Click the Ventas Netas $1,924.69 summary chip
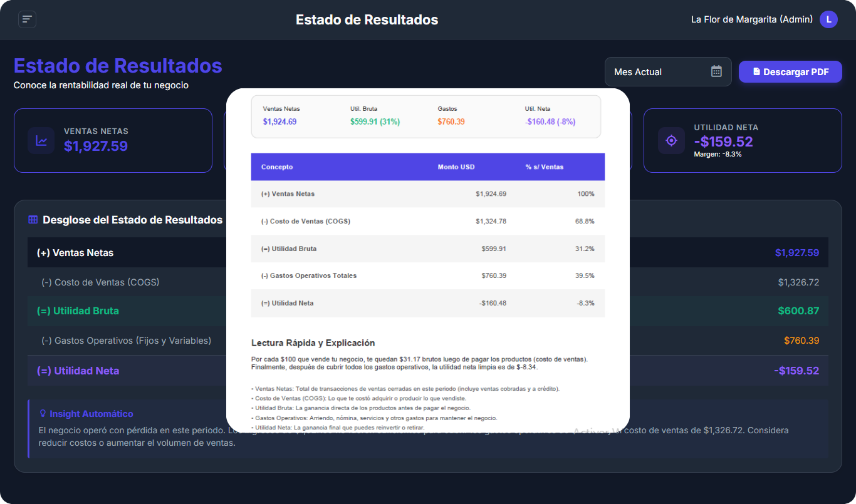The width and height of the screenshot is (856, 504). [281, 116]
